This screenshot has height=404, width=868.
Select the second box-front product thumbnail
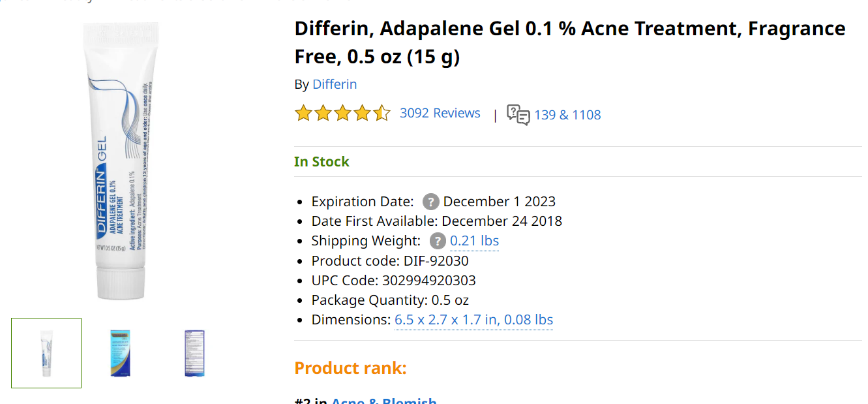click(x=121, y=353)
